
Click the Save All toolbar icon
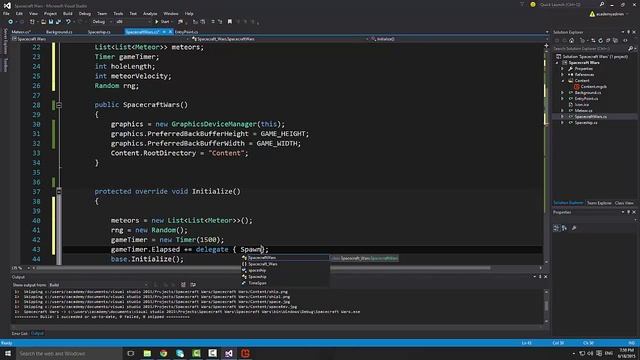coord(58,22)
